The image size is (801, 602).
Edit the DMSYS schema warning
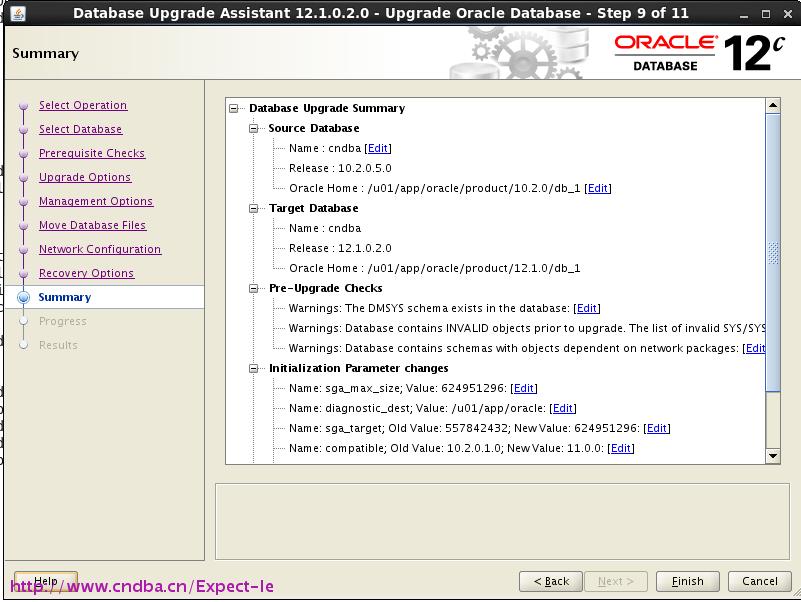(586, 308)
